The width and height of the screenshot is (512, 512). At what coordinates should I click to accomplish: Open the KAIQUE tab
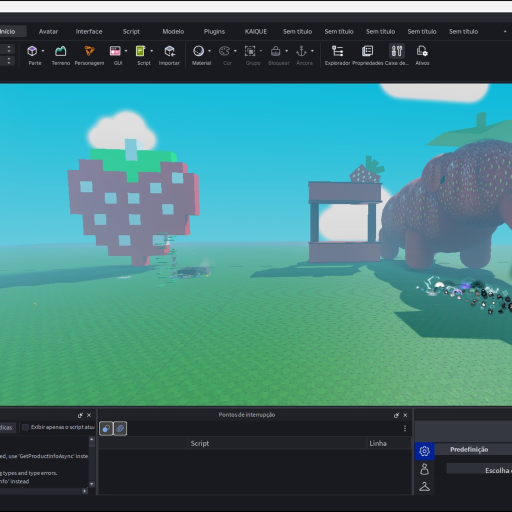pyautogui.click(x=256, y=32)
